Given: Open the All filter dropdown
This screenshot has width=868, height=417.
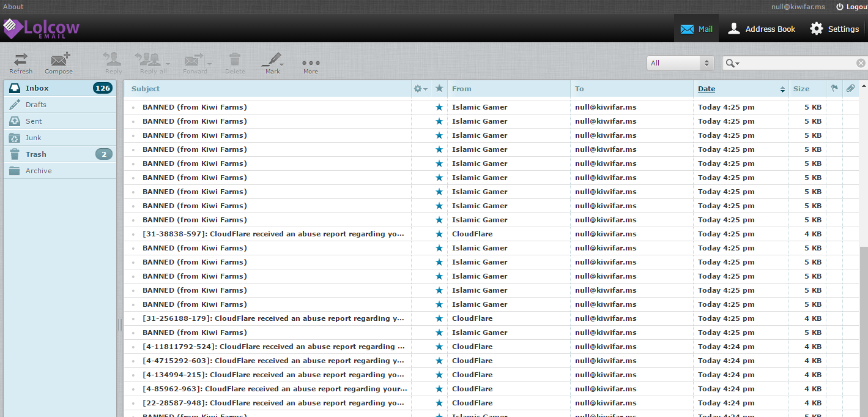Looking at the screenshot, I should coord(681,63).
